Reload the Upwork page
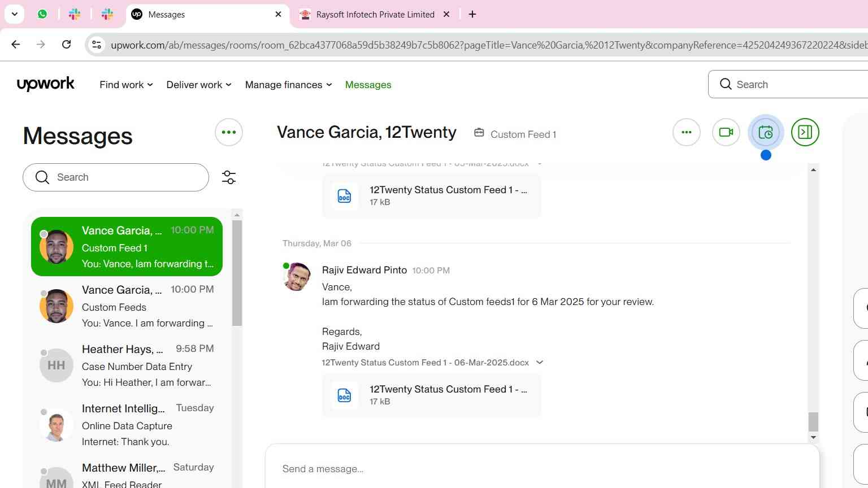868x488 pixels. pos(66,45)
